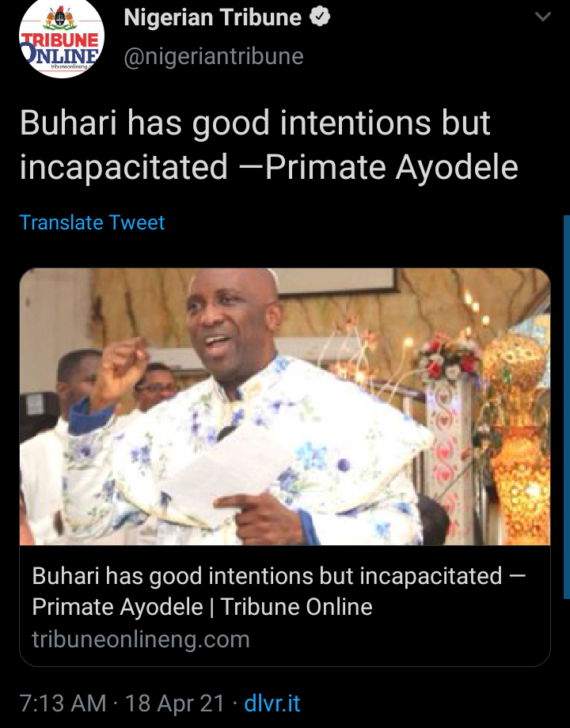Select the tweet text about Buhari's intentions
570x728 pixels.
click(x=268, y=145)
